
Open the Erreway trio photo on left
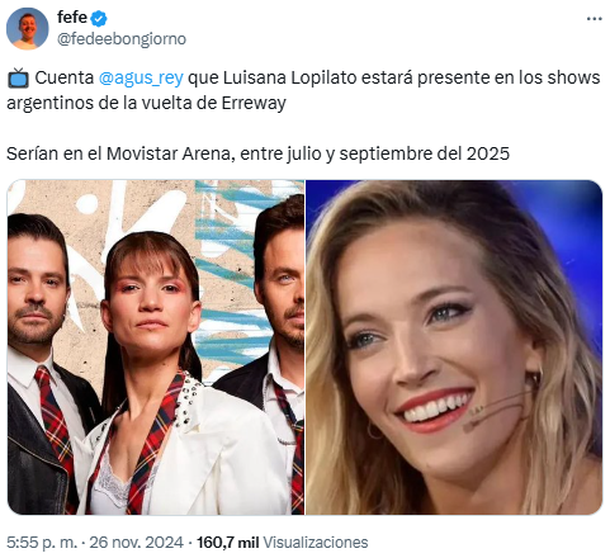pyautogui.click(x=156, y=347)
